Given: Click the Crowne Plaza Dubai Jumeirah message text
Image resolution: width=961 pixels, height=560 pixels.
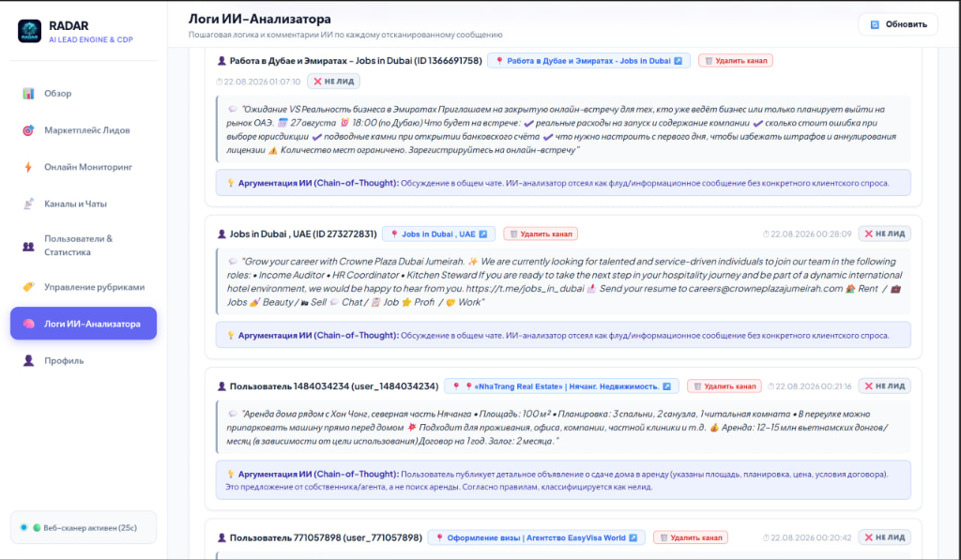Looking at the screenshot, I should [564, 281].
